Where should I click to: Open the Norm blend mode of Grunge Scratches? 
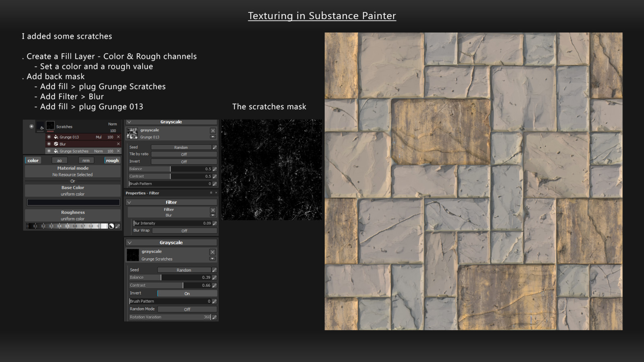(x=98, y=151)
